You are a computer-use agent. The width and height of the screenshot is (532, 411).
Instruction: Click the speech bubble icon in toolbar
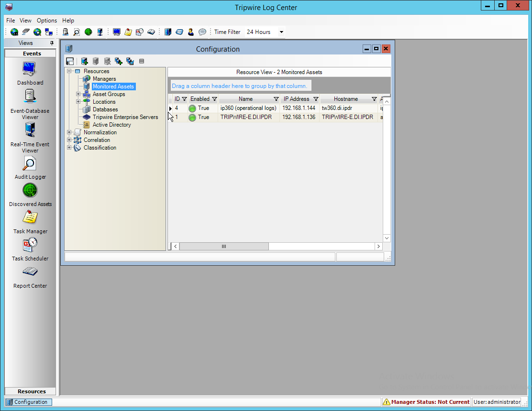click(x=202, y=32)
